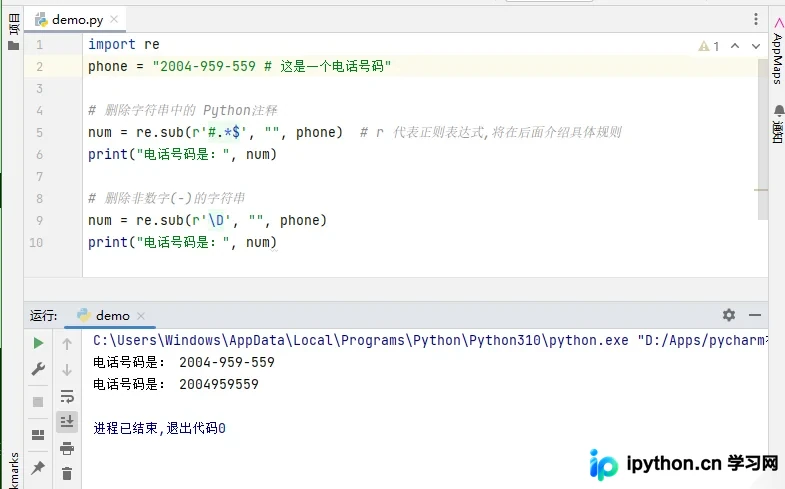Hide the run tool window via minus icon
The width and height of the screenshot is (785, 489).
755,315
